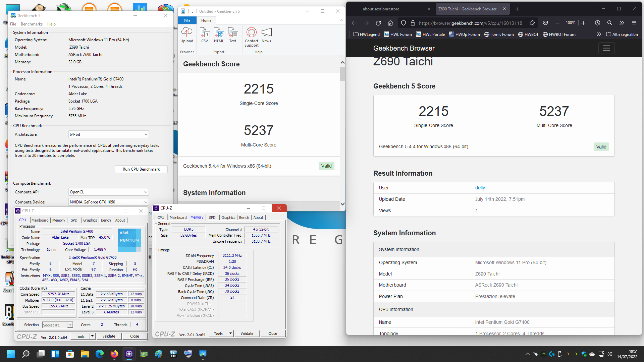Expand Tools arrow in Memory CPU-Z window

pos(230,334)
